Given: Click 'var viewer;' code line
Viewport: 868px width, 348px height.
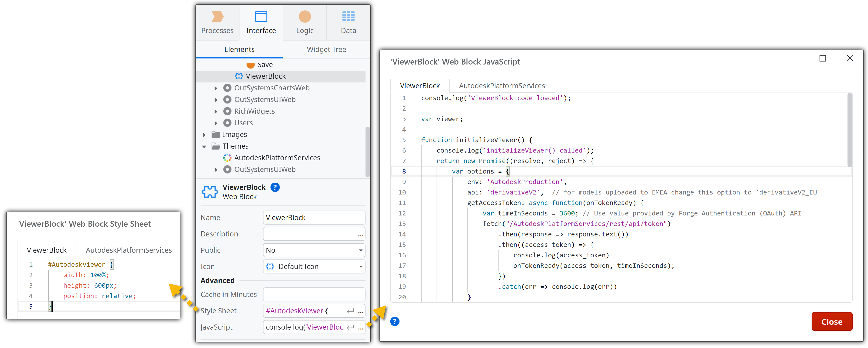Looking at the screenshot, I should point(442,119).
